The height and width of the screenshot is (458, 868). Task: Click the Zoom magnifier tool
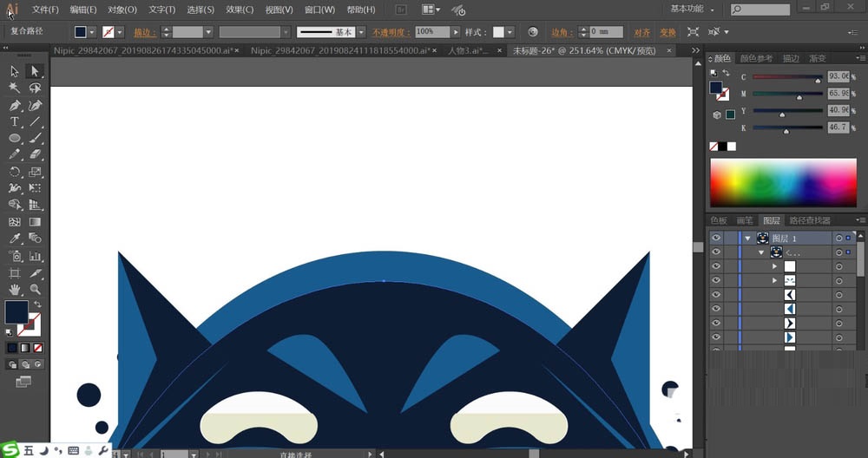tap(36, 288)
